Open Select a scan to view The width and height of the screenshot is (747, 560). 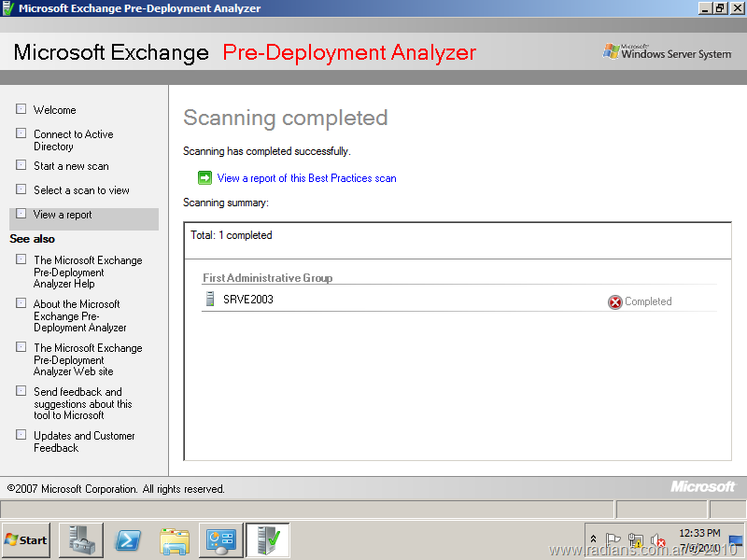81,190
